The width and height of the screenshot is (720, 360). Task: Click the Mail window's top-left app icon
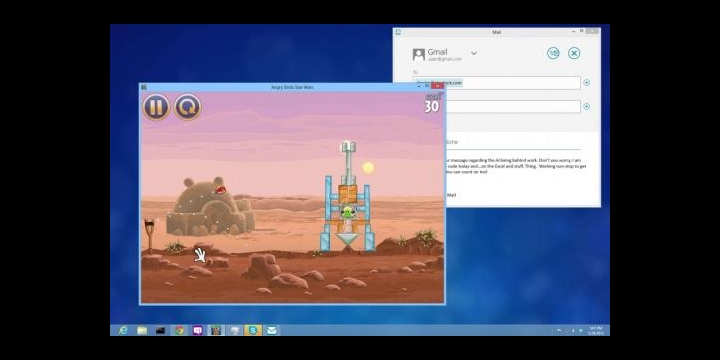398,32
